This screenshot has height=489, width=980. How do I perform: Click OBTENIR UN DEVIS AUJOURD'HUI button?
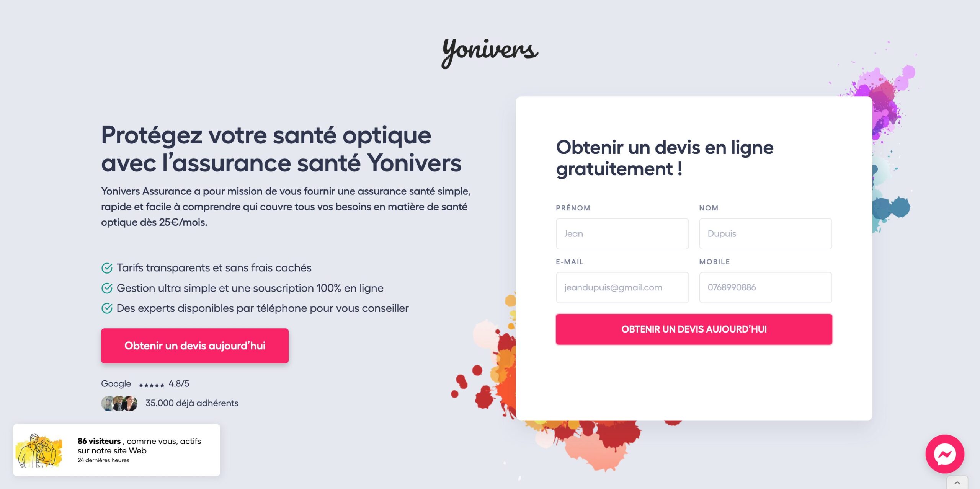(694, 329)
